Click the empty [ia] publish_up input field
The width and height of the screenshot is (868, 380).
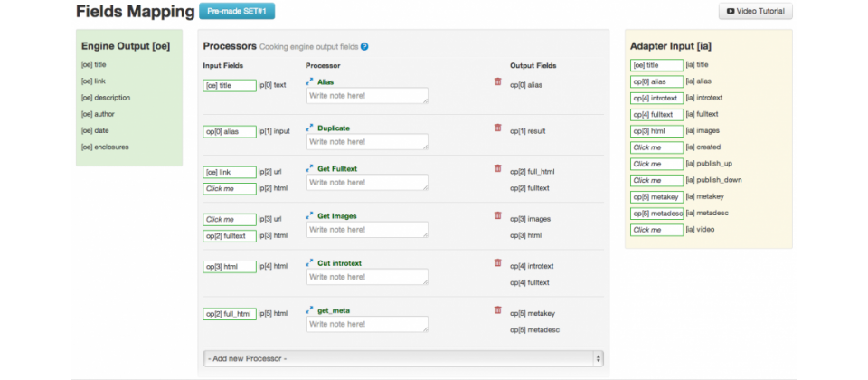[656, 164]
